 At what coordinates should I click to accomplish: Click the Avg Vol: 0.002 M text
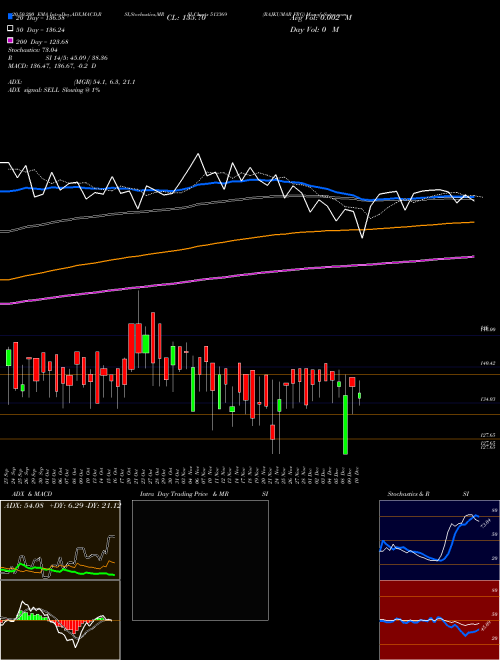click(321, 18)
